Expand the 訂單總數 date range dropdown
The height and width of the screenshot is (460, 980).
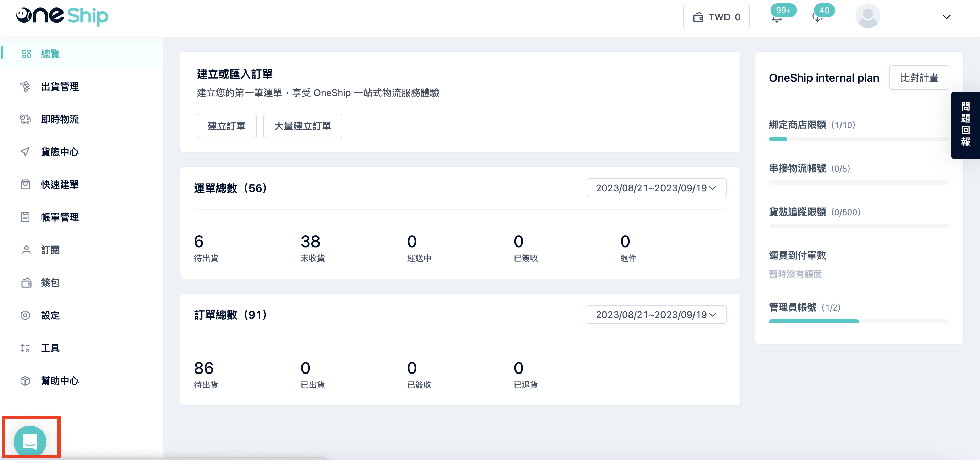click(656, 315)
